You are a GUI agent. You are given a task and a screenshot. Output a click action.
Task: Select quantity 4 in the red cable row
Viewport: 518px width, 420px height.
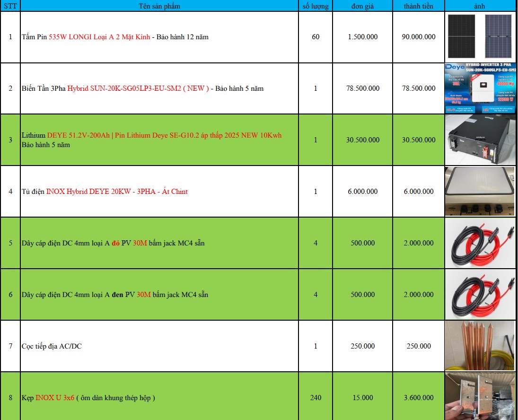pyautogui.click(x=316, y=243)
